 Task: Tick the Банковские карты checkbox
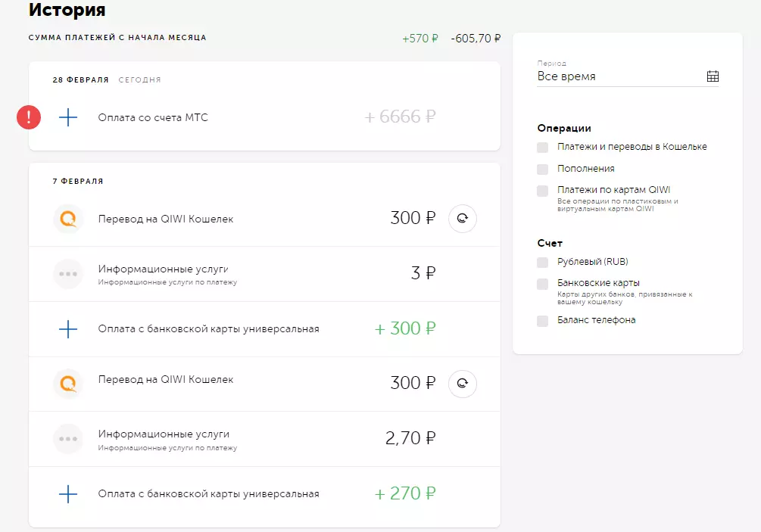point(542,284)
